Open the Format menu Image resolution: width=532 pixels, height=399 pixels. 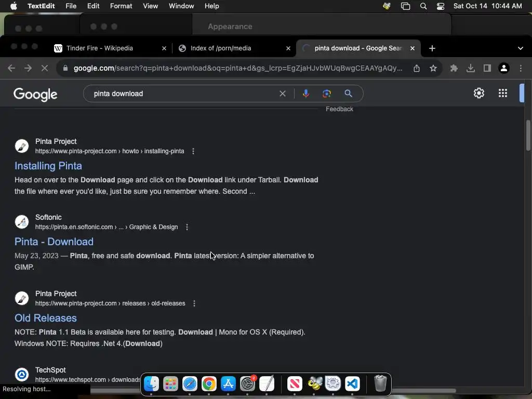(x=121, y=6)
